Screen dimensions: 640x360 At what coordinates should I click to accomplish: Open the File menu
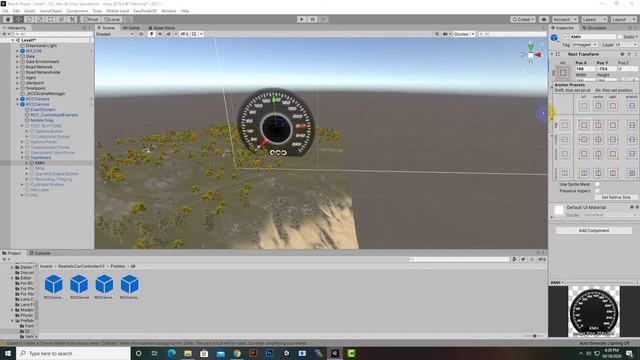click(x=5, y=11)
